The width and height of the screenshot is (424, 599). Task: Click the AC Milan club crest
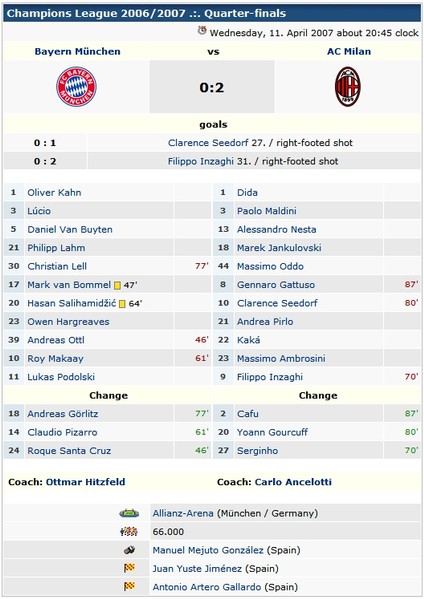click(x=348, y=87)
